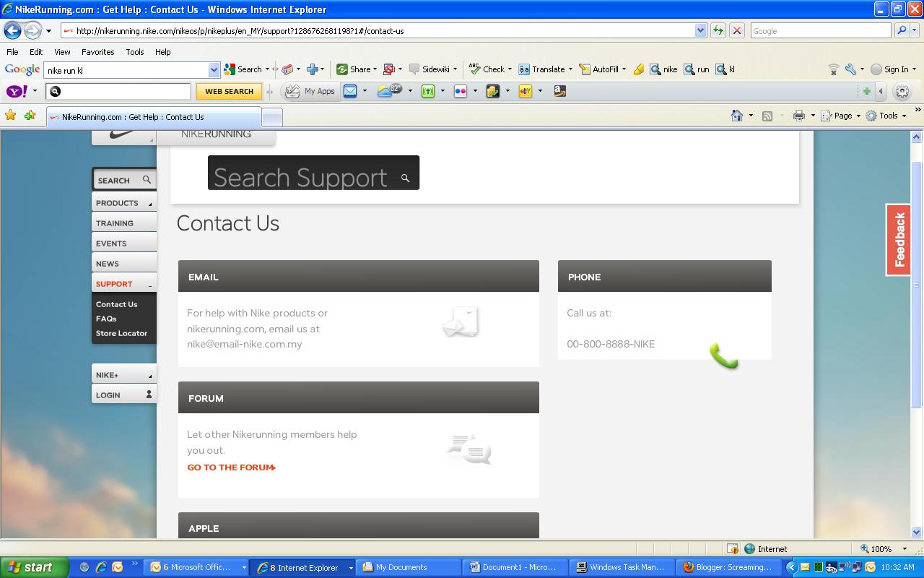Click the RSS feeds icon in the command bar

[767, 116]
